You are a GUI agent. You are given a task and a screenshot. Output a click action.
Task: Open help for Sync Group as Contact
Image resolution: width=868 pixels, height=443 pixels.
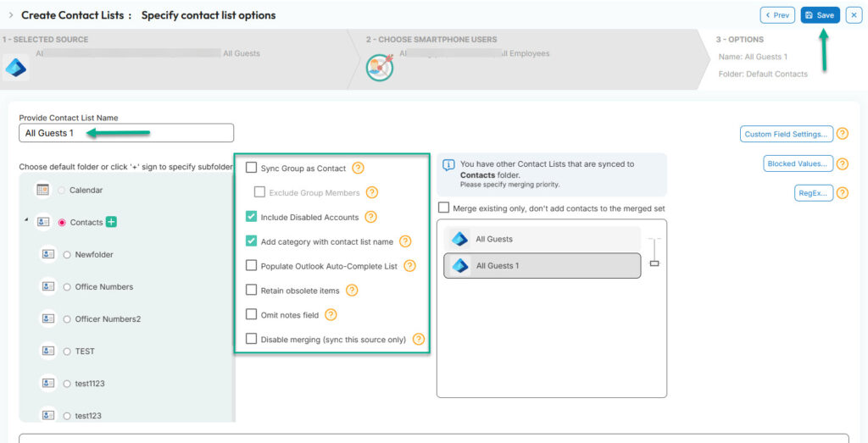(x=359, y=168)
